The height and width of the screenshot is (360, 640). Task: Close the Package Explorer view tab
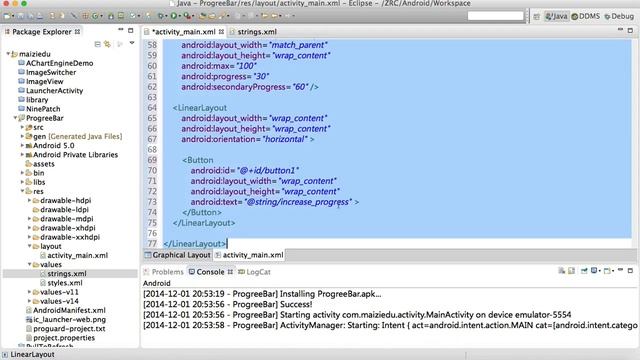(77, 31)
